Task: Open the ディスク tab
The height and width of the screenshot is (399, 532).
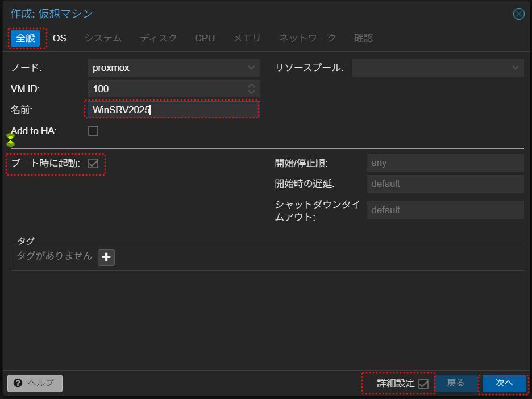Action: (x=159, y=38)
